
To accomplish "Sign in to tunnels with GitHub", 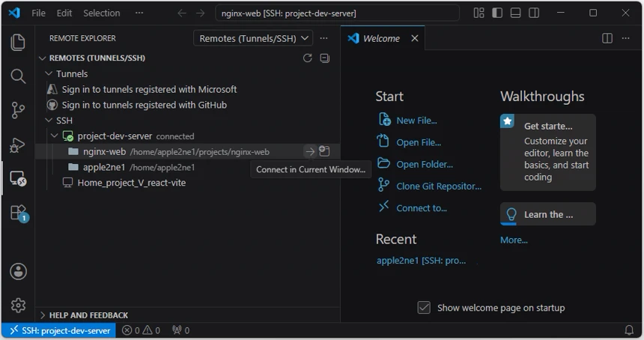I will click(x=145, y=105).
